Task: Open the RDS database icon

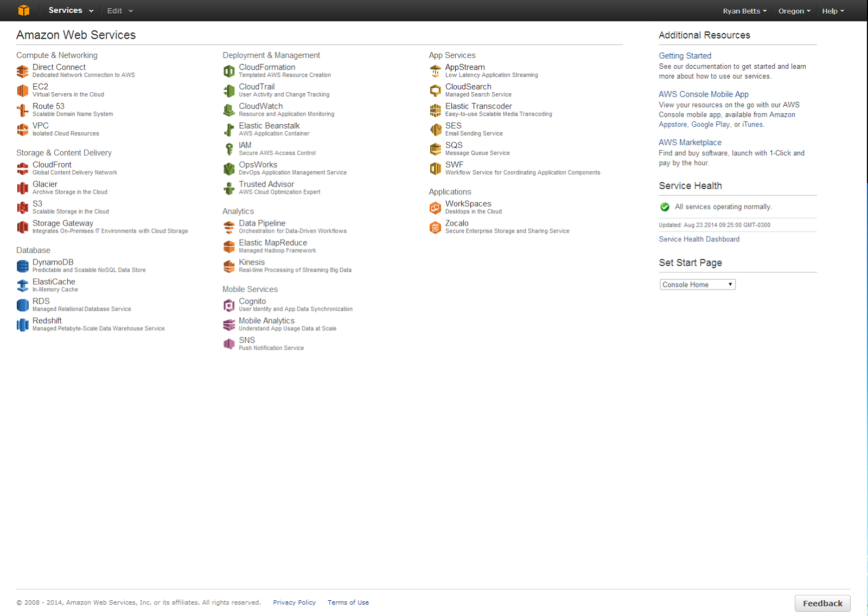Action: (x=23, y=305)
